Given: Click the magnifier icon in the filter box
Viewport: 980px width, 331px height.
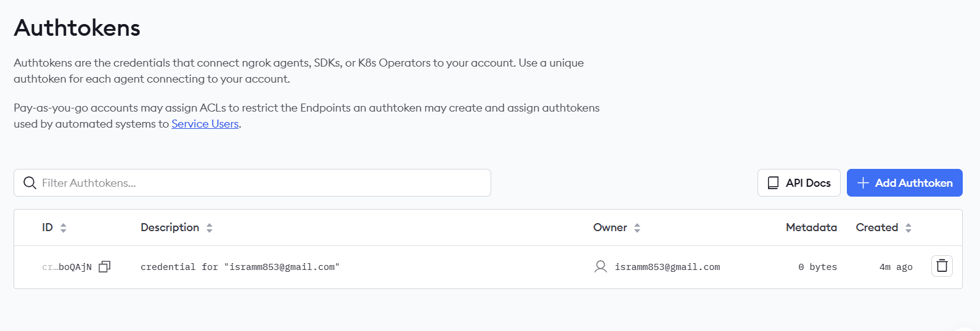Looking at the screenshot, I should (x=30, y=183).
